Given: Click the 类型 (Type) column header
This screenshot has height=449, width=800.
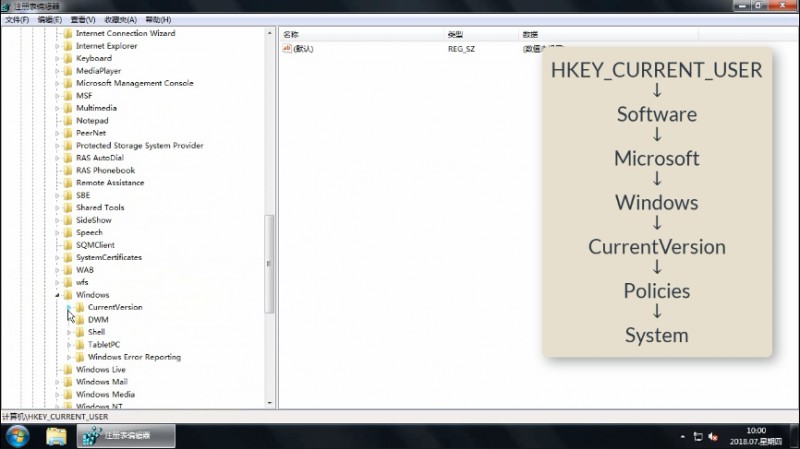Looking at the screenshot, I should click(481, 34).
